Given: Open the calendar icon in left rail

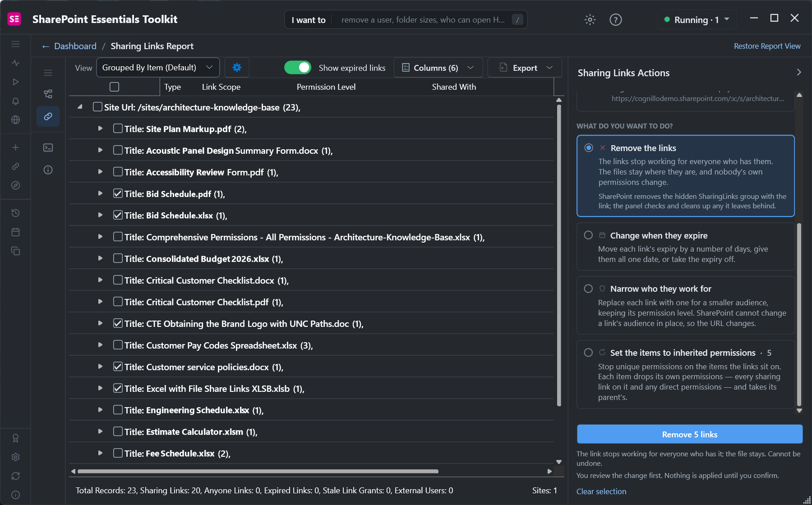Looking at the screenshot, I should 15,232.
